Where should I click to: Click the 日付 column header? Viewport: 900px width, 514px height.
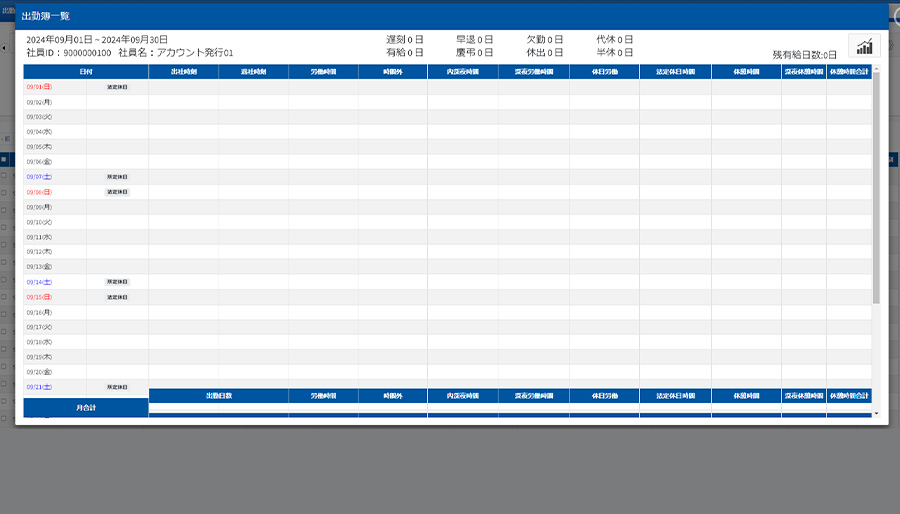click(86, 72)
